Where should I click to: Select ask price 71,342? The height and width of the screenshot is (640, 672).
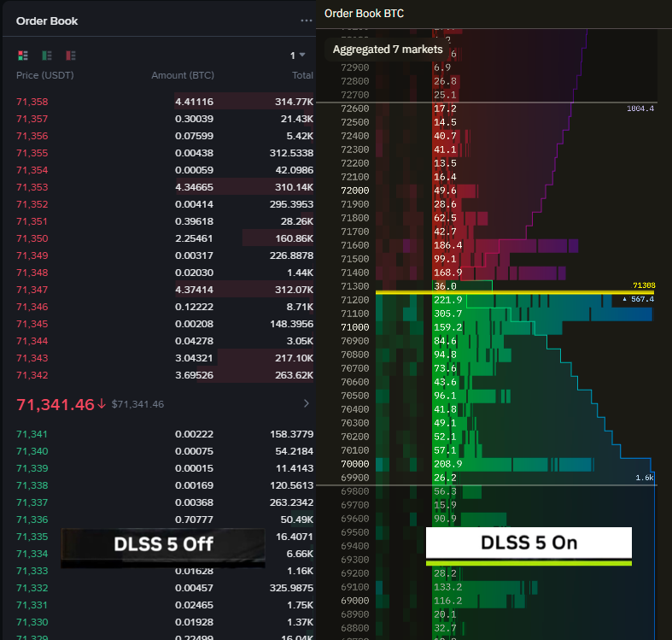(x=32, y=375)
